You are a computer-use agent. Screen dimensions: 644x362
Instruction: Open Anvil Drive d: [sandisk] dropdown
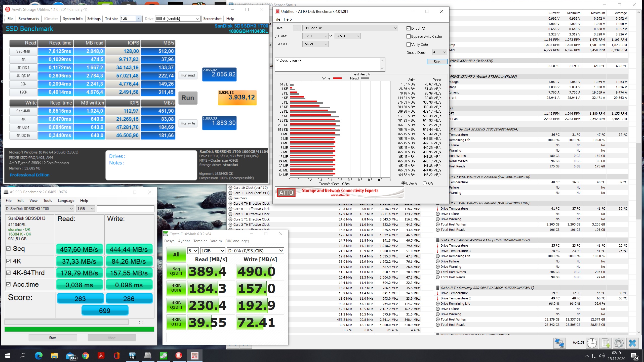(x=178, y=19)
